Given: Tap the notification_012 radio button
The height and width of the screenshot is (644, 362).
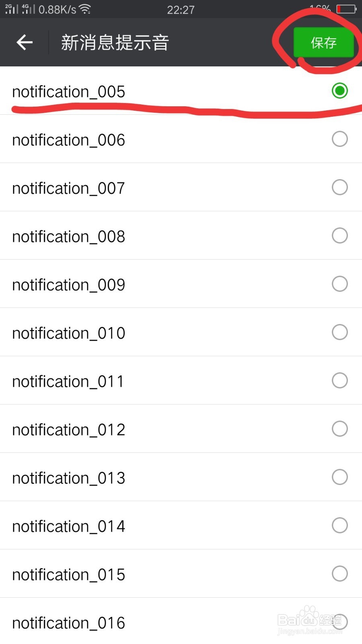Looking at the screenshot, I should [340, 429].
